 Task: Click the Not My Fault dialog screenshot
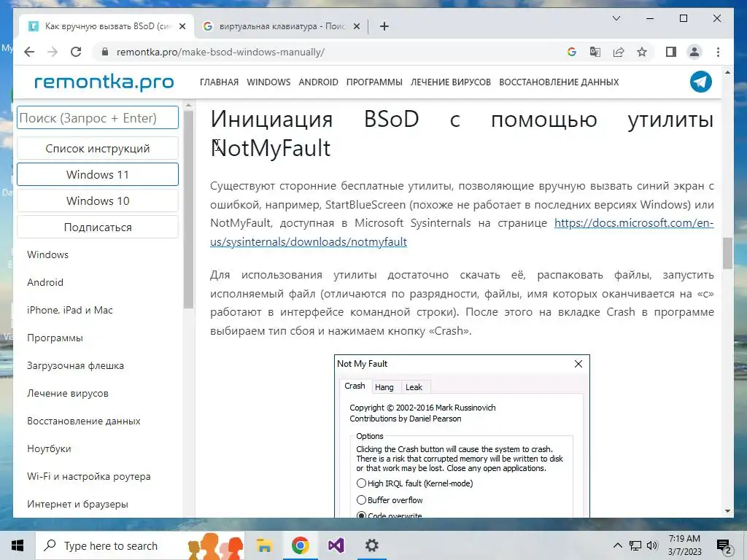462,436
